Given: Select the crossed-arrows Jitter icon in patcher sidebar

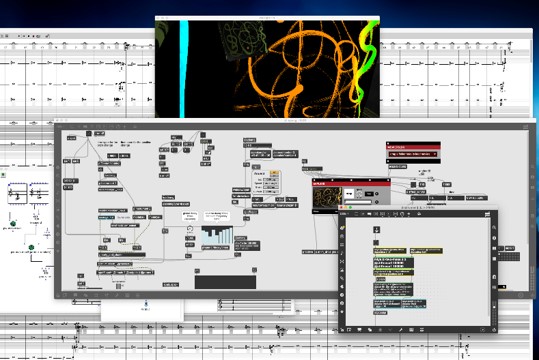Looking at the screenshot, I should pos(342,261).
